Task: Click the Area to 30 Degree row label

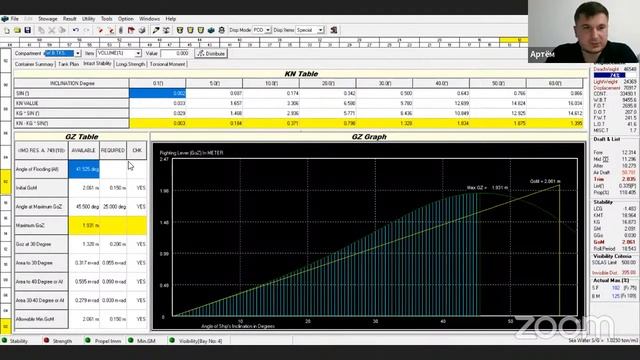Action: tap(41, 263)
